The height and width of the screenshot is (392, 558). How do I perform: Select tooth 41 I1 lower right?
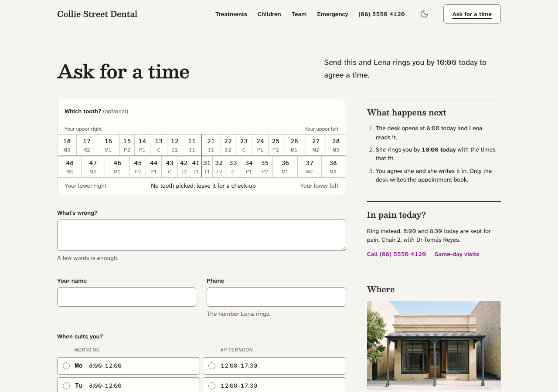196,167
